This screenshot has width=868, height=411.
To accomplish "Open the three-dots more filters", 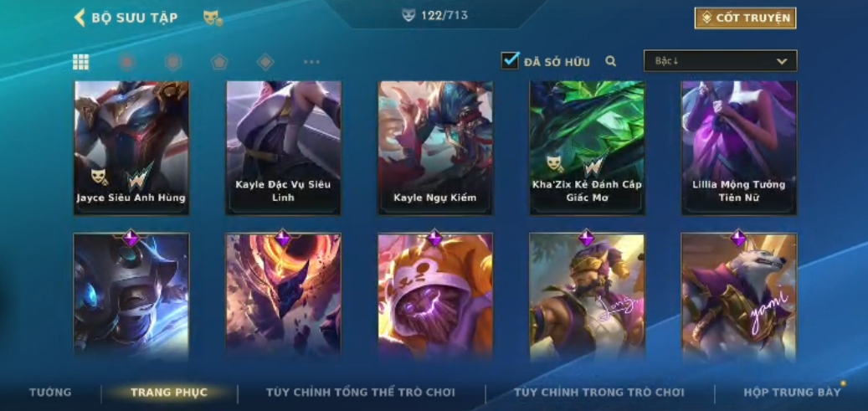I will point(311,62).
